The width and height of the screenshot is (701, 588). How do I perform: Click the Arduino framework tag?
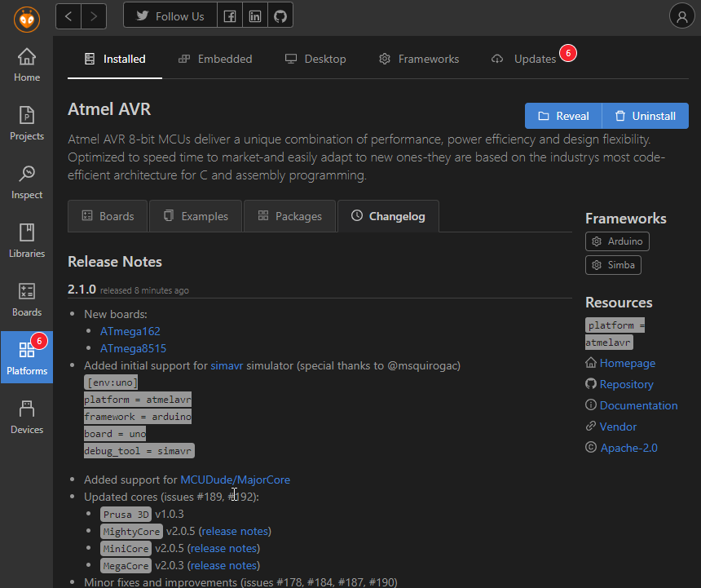click(x=617, y=241)
